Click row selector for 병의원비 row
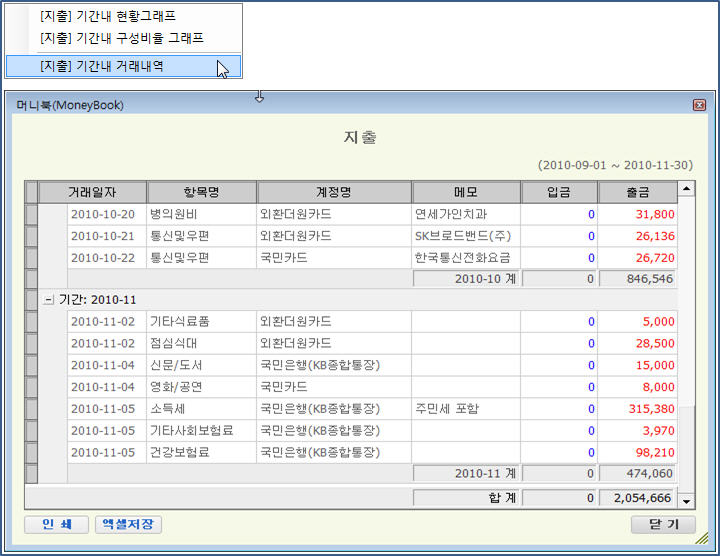Image resolution: width=720 pixels, height=556 pixels. click(x=31, y=214)
